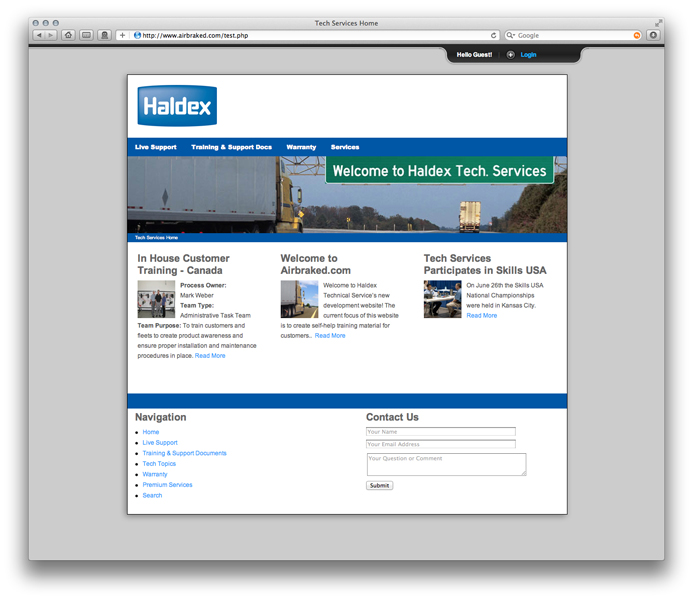Open the Warranty menu item
The width and height of the screenshot is (693, 600).
click(301, 147)
